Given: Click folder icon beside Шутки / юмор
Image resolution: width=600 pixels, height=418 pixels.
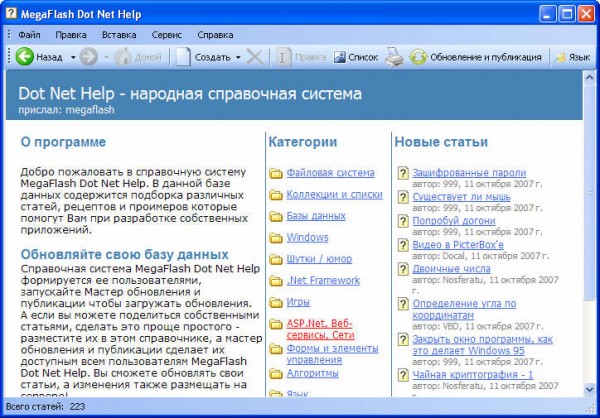Looking at the screenshot, I should pos(276,260).
